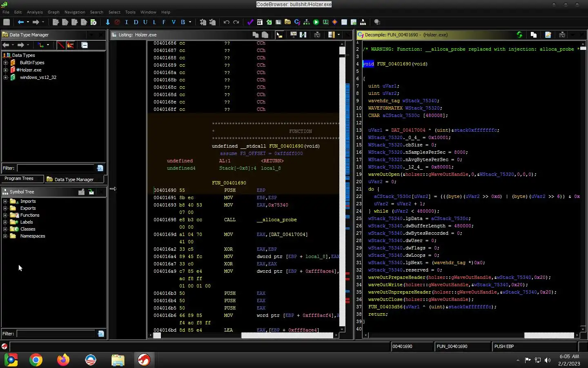Expand the Functions folder in Symbol Tree
The image size is (588, 368).
click(x=5, y=215)
